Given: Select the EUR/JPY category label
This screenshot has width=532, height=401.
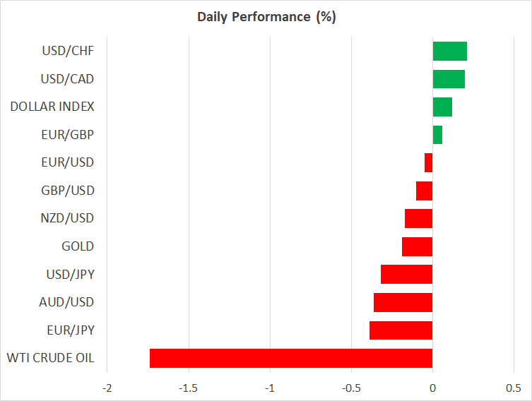Looking at the screenshot, I should 71,330.
